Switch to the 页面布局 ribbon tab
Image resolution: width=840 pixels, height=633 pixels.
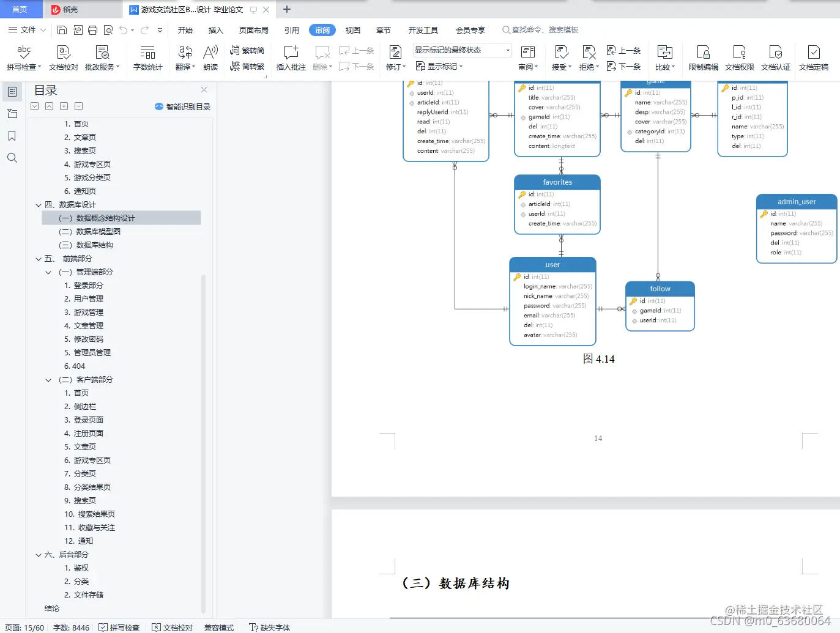(254, 30)
